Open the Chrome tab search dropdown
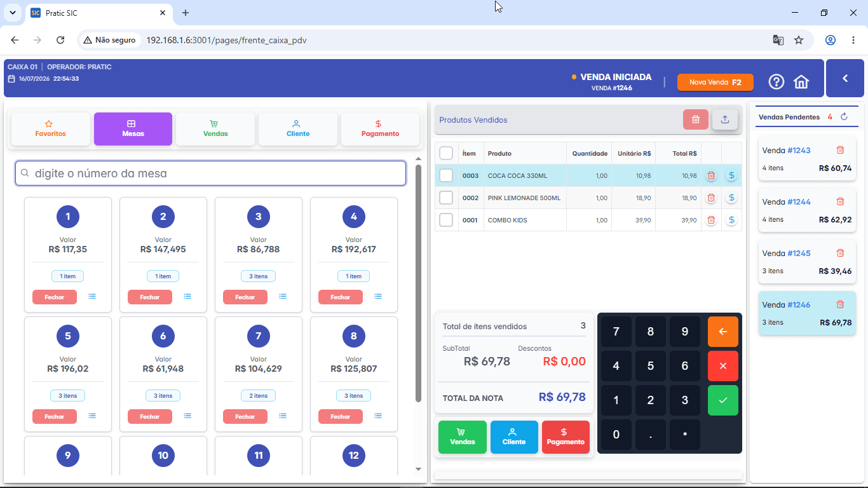Screen dimensions: 868x488 12,13
